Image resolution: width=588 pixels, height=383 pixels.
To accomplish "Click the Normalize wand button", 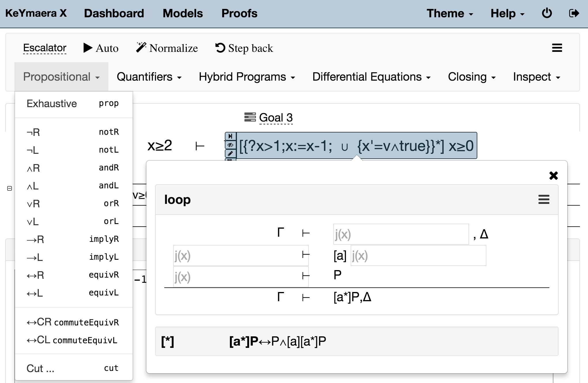I will pyautogui.click(x=167, y=48).
